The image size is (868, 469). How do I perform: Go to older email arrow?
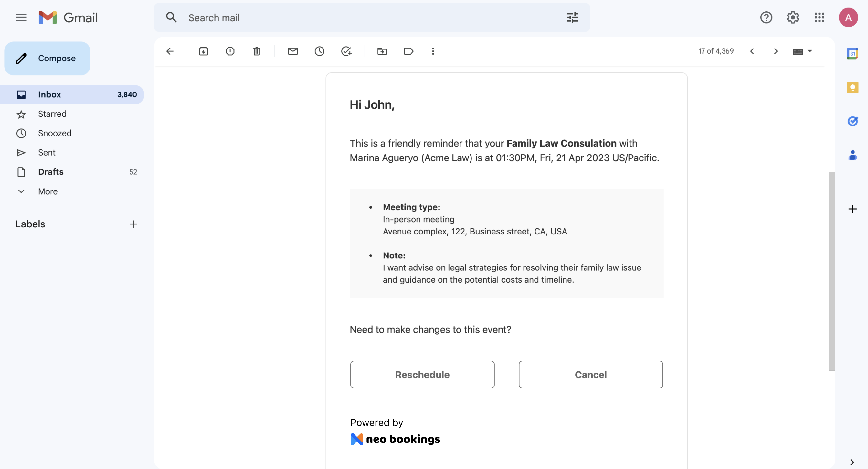[776, 51]
